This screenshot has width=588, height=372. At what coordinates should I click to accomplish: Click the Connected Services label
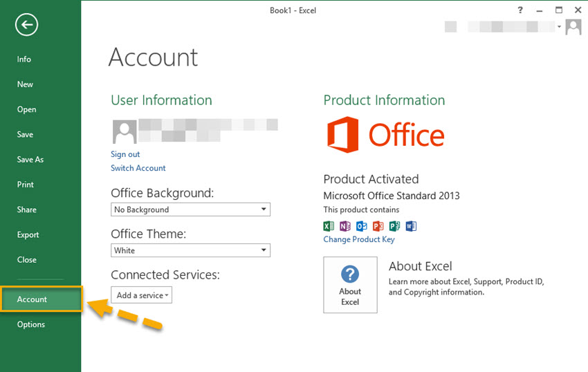point(165,275)
